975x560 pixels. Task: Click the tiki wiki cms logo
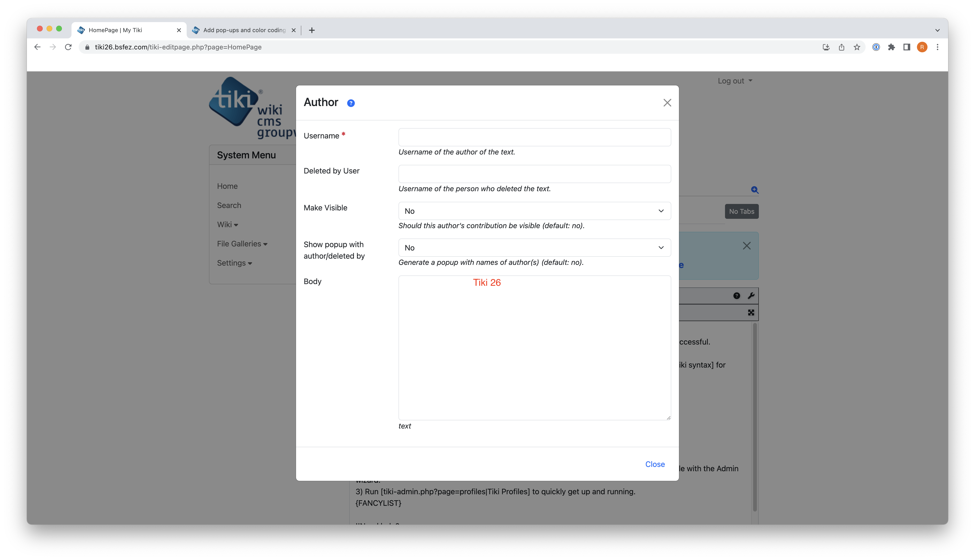point(252,108)
